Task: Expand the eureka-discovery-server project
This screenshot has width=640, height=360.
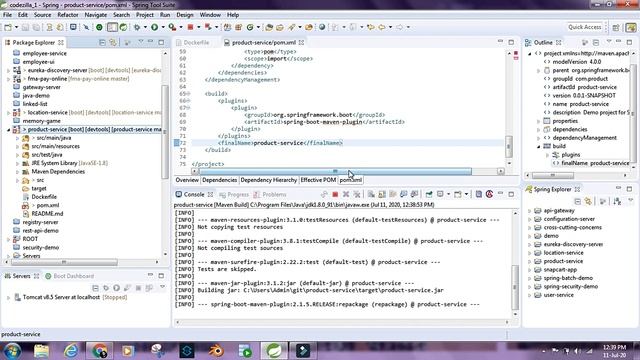Action: point(9,71)
